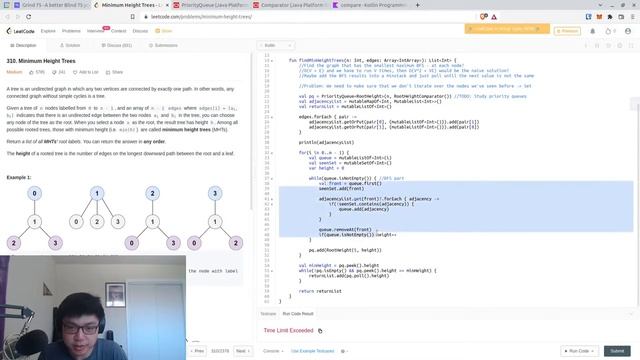Open the user profile avatar
This screenshot has width=640, height=360.
coord(628,31)
